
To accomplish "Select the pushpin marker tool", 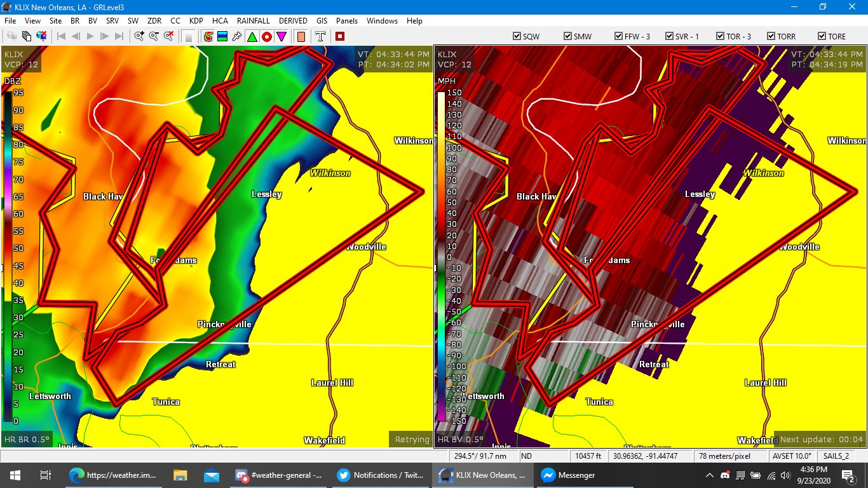I will click(237, 36).
